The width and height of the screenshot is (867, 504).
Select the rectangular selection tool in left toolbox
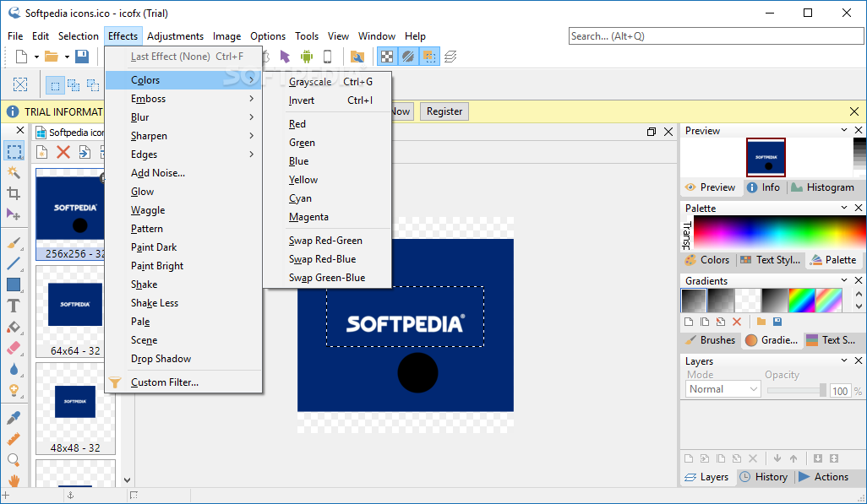[x=14, y=151]
